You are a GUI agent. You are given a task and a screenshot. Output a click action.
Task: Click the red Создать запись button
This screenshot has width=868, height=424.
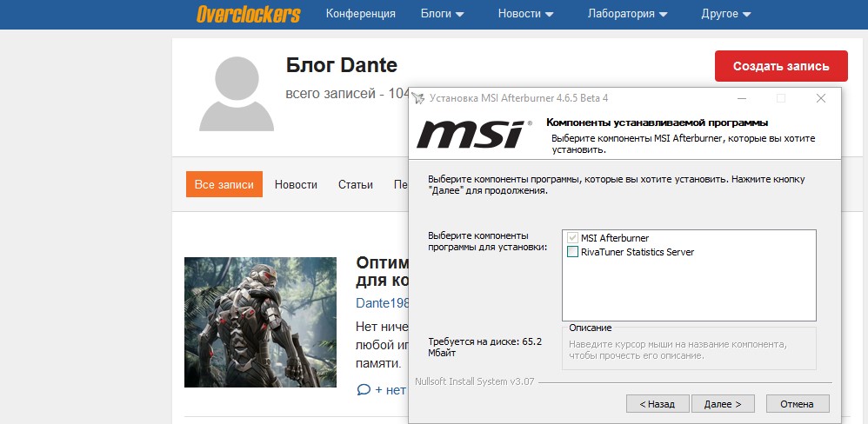point(781,66)
